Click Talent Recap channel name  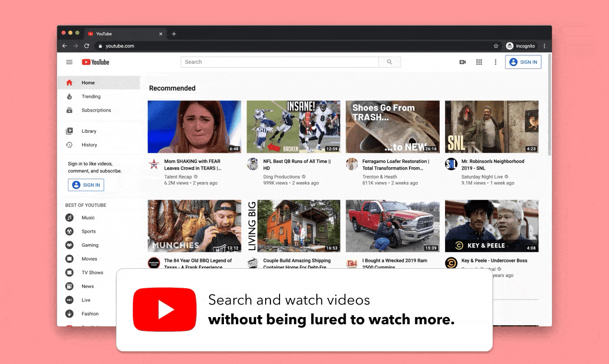pos(178,177)
